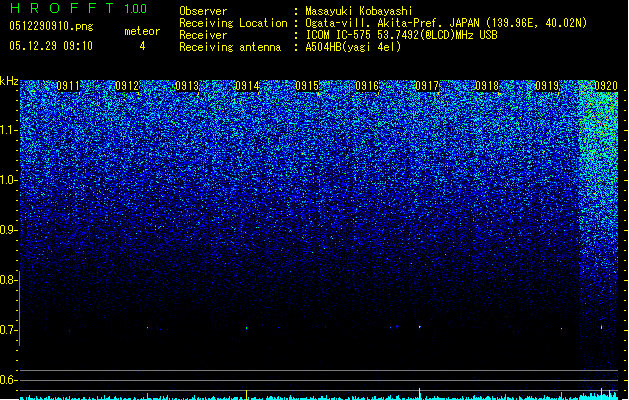Viewport: 629px width, 400px height.
Task: Click the cyan signal strength graph at bottom
Action: [x=300, y=396]
